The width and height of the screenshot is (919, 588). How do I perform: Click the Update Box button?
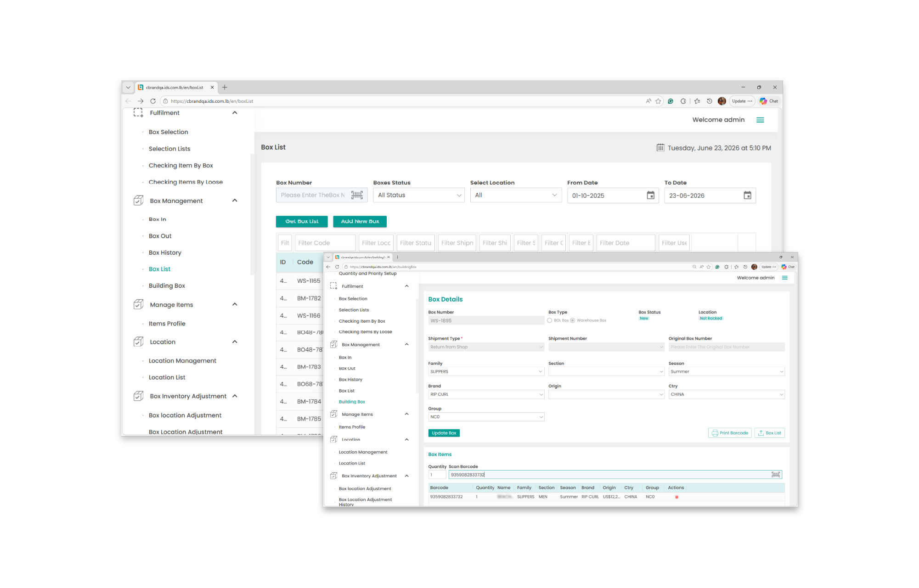coord(444,433)
